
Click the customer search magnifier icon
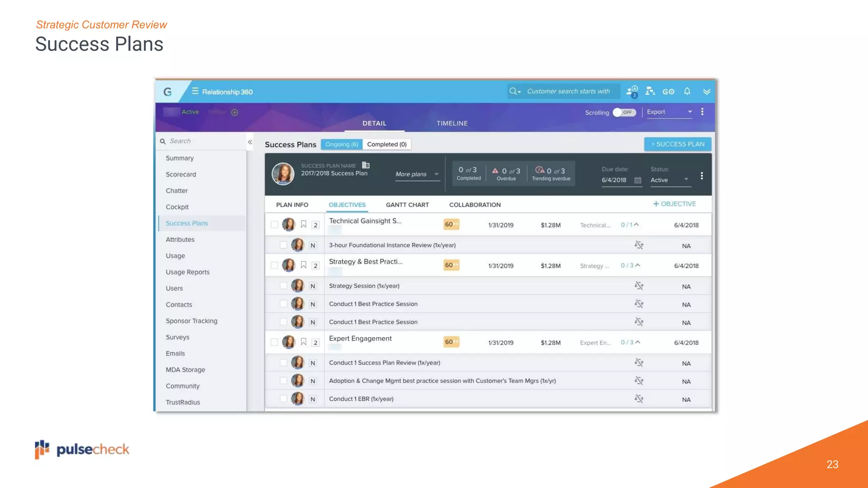(513, 91)
